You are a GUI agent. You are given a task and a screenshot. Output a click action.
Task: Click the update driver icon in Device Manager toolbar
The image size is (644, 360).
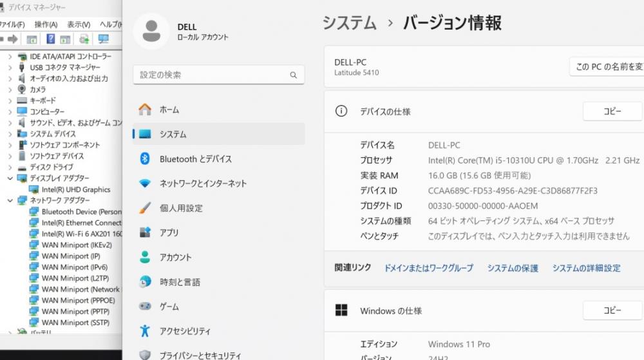point(84,39)
